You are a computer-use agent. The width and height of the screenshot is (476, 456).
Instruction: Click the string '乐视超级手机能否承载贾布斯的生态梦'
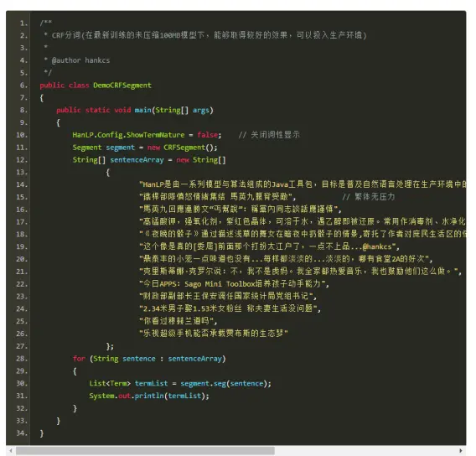214,334
